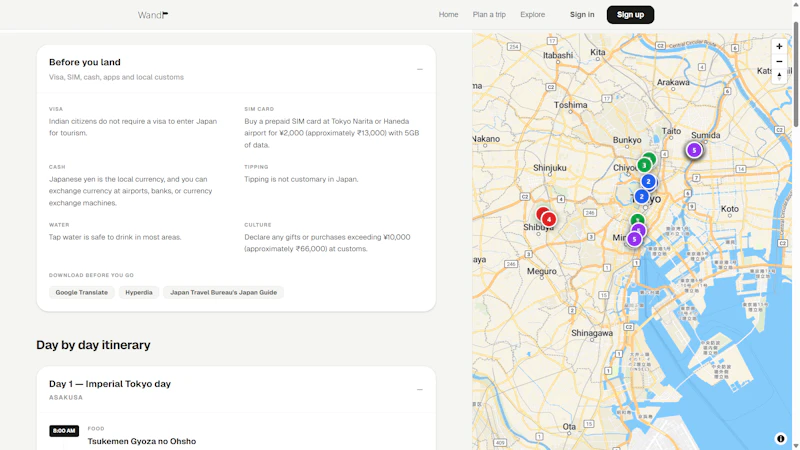
Task: Click text Tipping is not customary in Japan
Action: [301, 179]
